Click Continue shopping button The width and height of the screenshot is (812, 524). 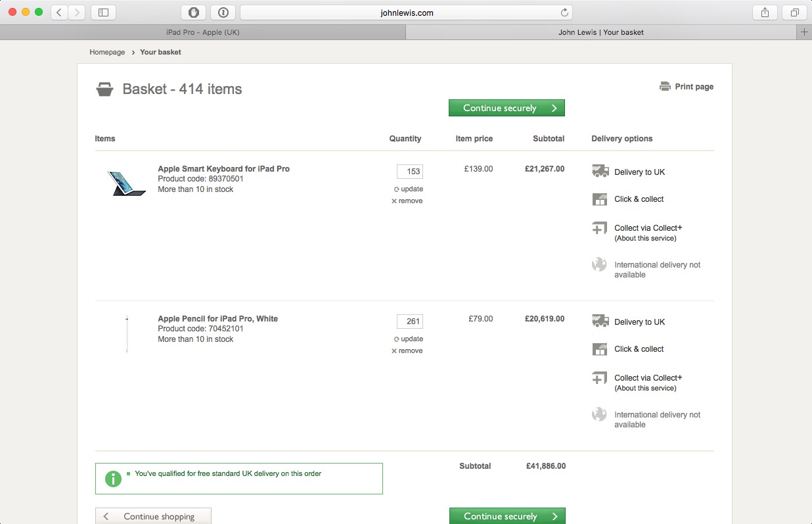pyautogui.click(x=153, y=516)
